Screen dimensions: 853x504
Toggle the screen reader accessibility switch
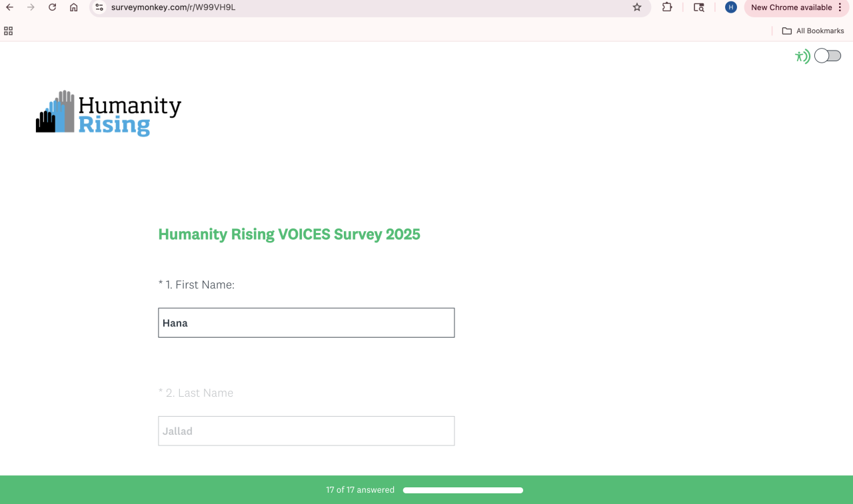point(828,56)
